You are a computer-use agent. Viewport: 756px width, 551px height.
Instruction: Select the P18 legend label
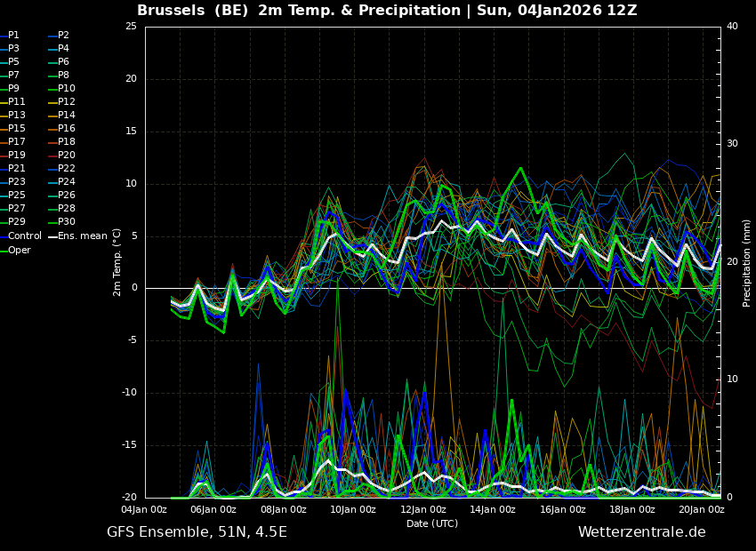pos(67,141)
